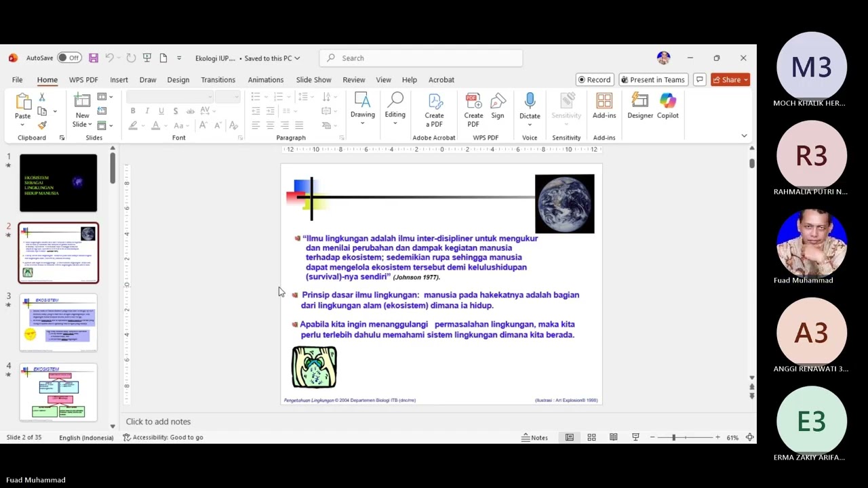This screenshot has width=868, height=488.
Task: Toggle numbered list
Action: [279, 97]
